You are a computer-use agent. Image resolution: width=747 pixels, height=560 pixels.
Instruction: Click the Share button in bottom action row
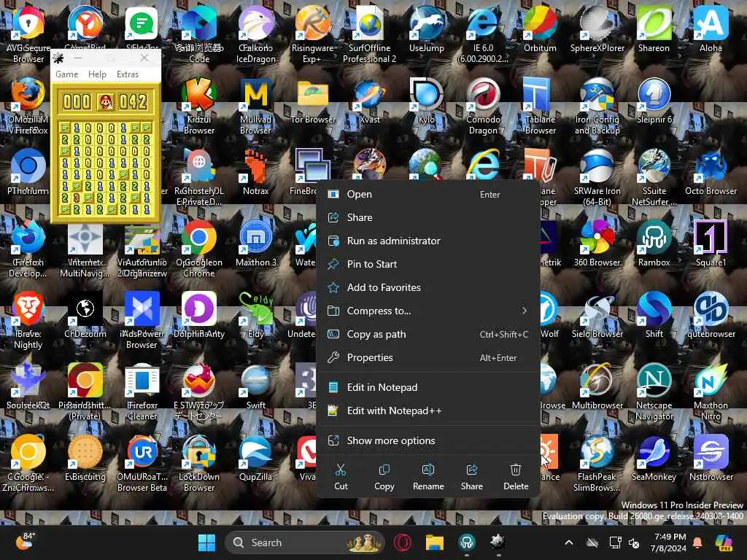pos(472,477)
